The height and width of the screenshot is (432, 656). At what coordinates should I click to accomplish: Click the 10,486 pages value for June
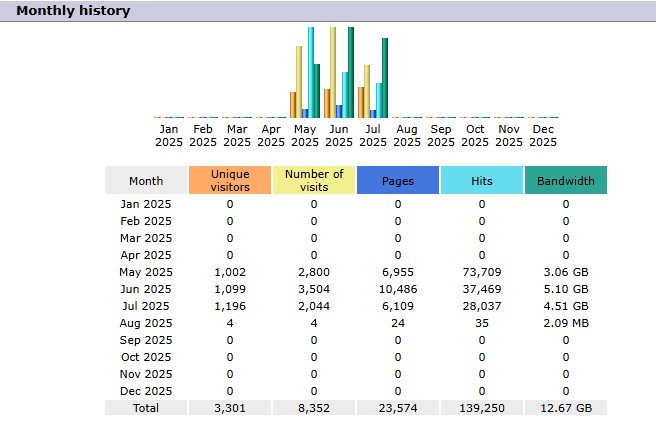(398, 289)
